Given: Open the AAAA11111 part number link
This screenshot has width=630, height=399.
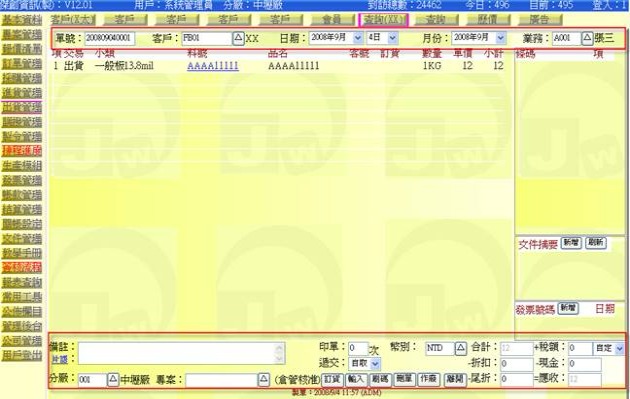Looking at the screenshot, I should pos(213,66).
